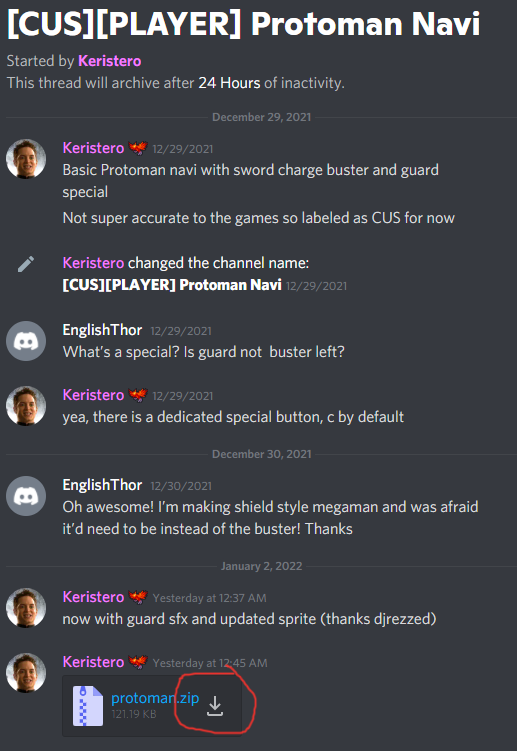Screen dimensions: 517x751
Task: Click the download arrow icon for protoman.zip
Action: click(x=215, y=706)
